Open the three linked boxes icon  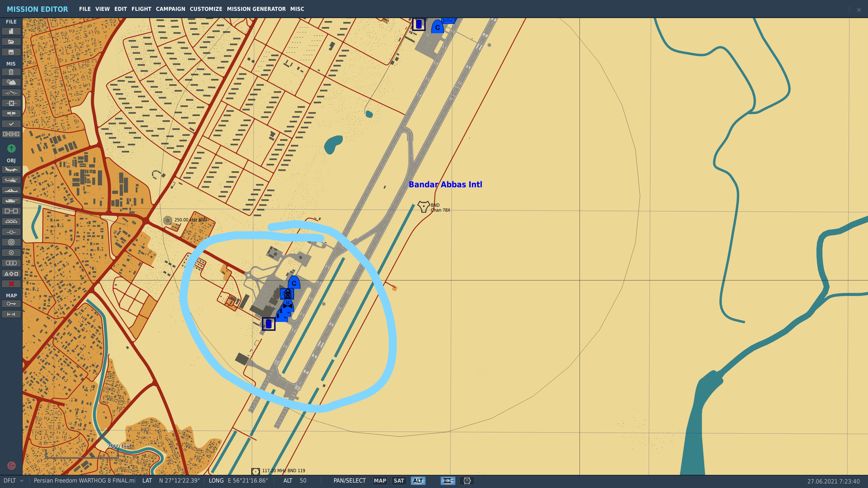click(x=11, y=134)
